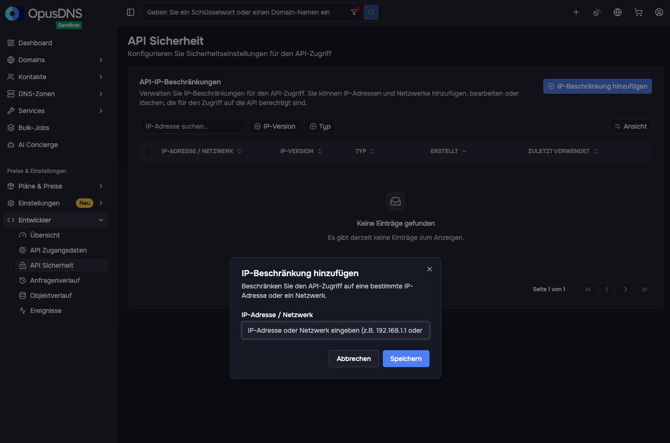
Task: Open Objektverlauf page
Action: [x=62, y=296]
